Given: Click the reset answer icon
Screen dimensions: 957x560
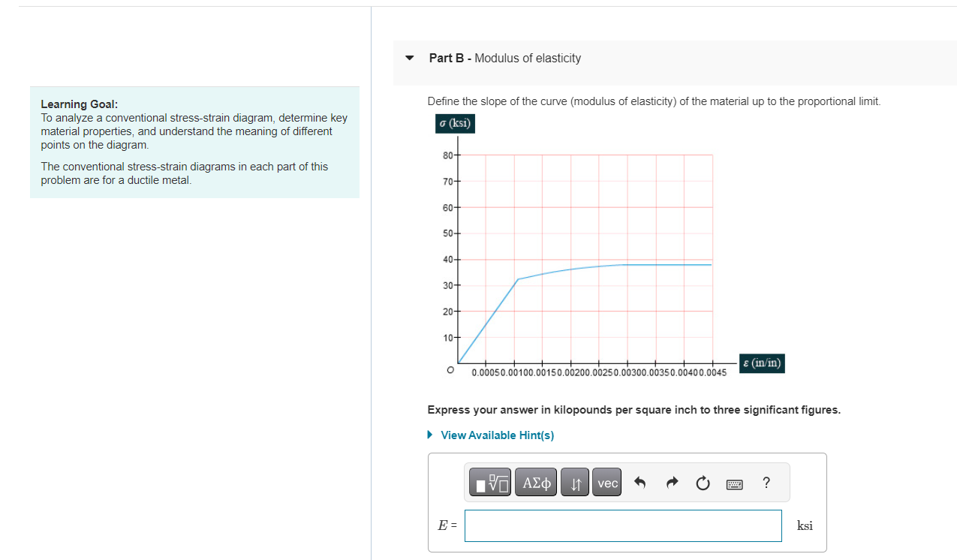Looking at the screenshot, I should coord(703,483).
